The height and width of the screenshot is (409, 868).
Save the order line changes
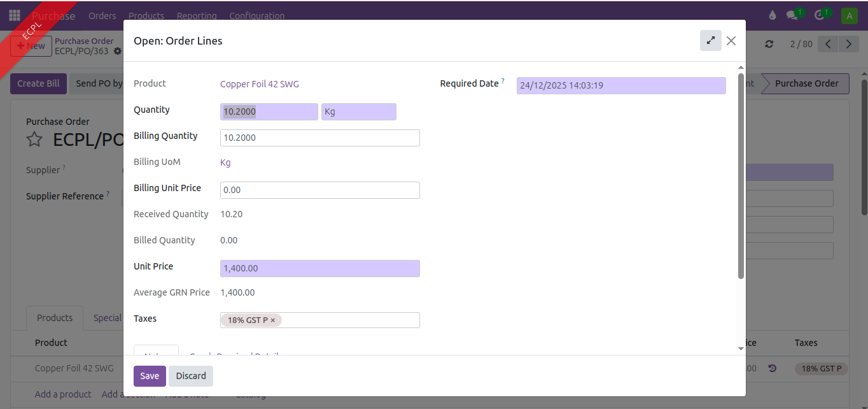[150, 376]
